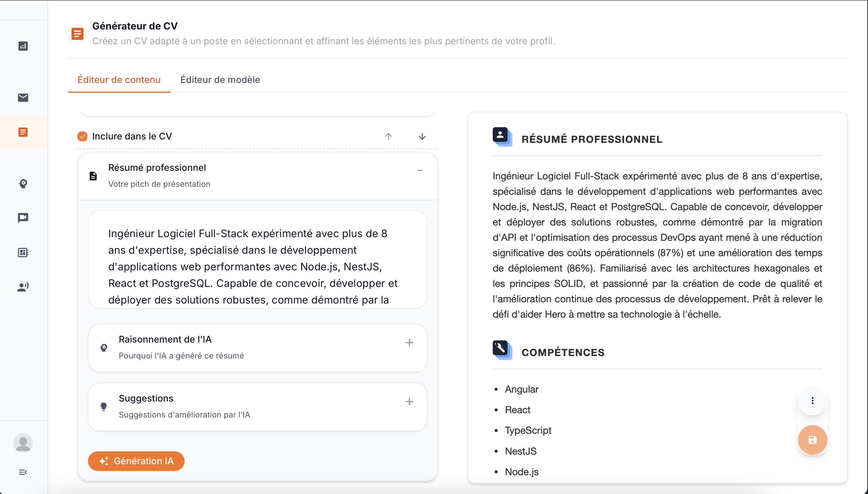Viewport: 868px width, 494px height.
Task: Open the templates grid sidebar icon
Action: click(23, 253)
